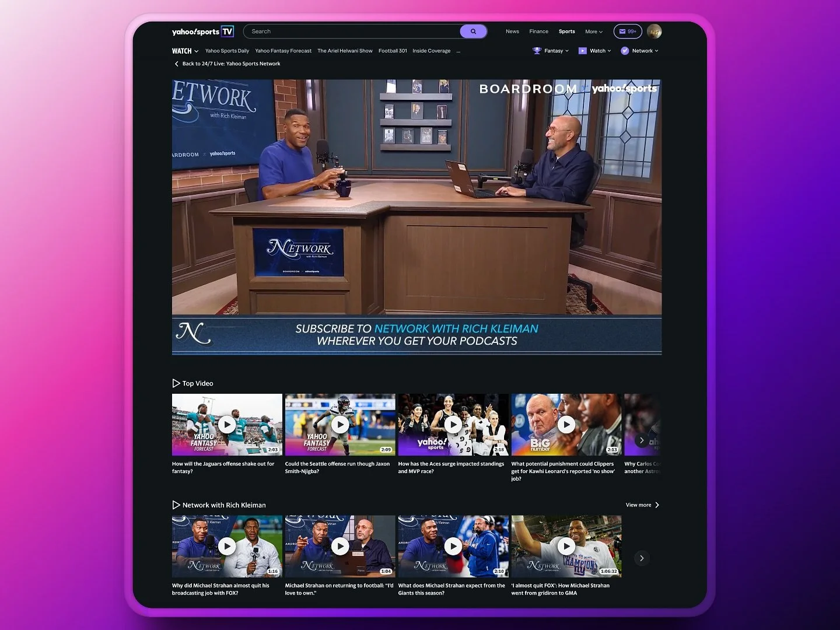
Task: Click the Yahoo Sports TV logo
Action: (202, 32)
